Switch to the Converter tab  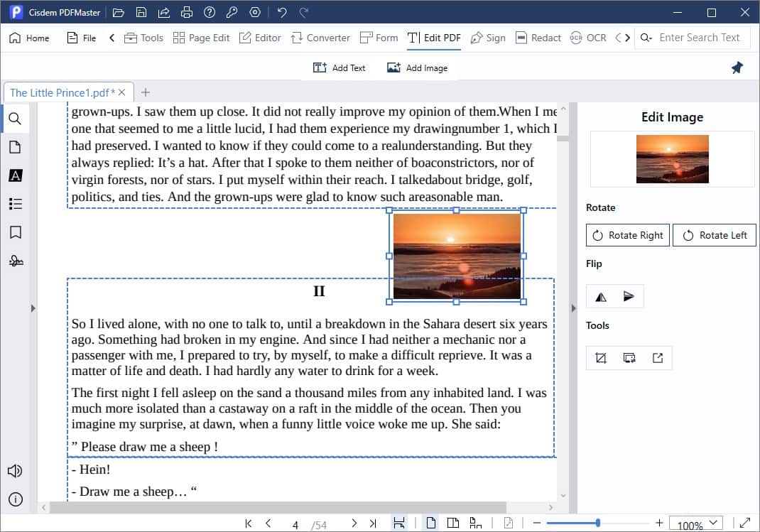pos(320,38)
